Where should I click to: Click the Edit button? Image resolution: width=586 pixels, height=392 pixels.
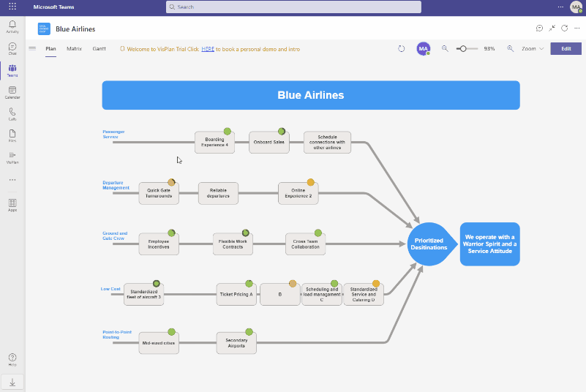click(566, 48)
